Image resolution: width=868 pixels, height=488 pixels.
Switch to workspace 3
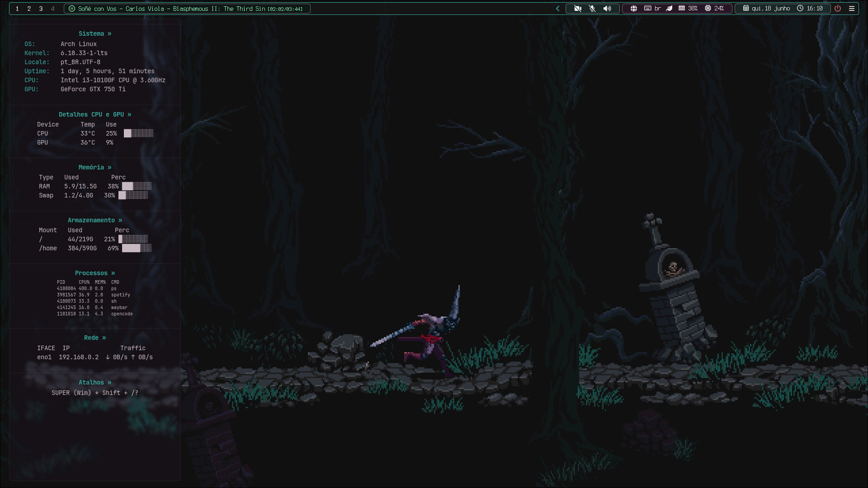(41, 9)
